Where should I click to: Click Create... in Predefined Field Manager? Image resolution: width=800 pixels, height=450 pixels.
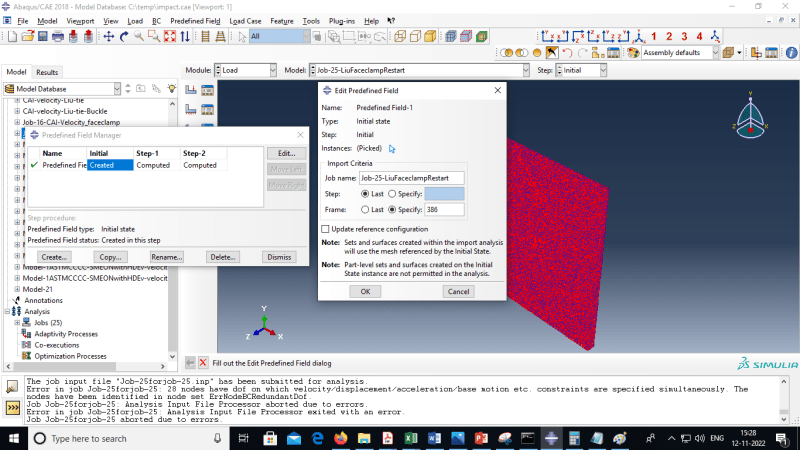[54, 257]
